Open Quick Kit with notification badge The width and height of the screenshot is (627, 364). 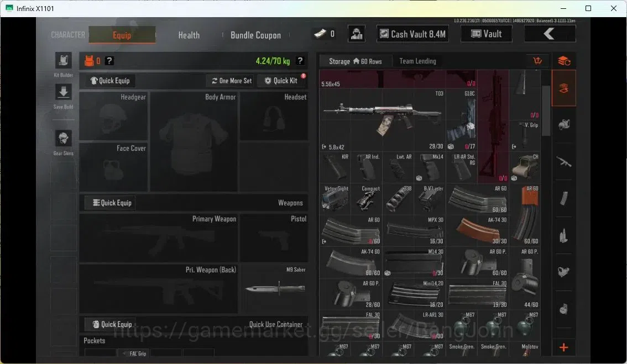click(x=281, y=81)
